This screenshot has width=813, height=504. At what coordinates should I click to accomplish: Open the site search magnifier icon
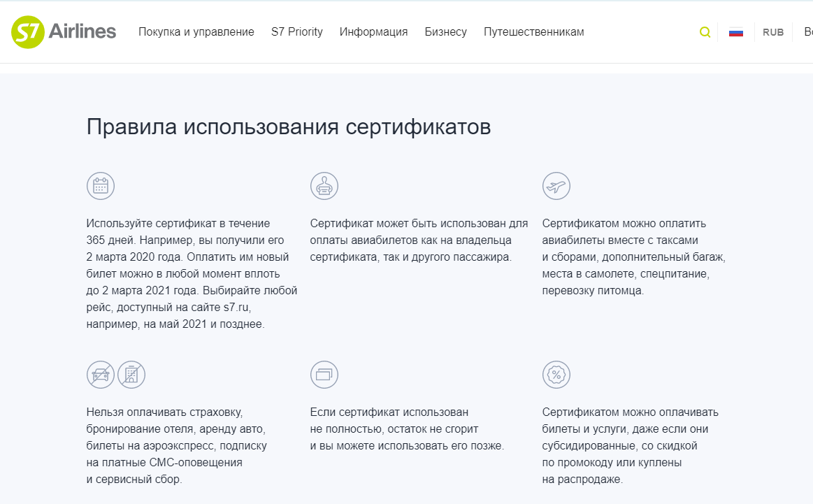(705, 32)
